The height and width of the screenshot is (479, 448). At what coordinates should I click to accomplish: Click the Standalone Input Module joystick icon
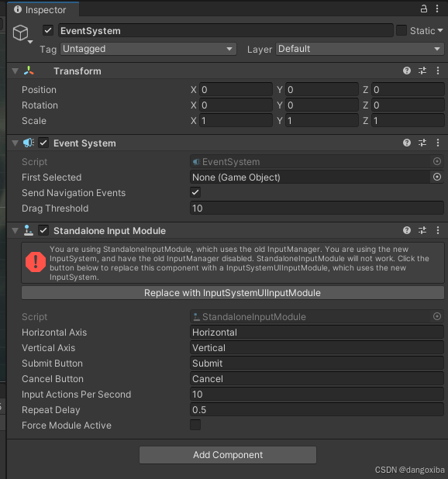pos(29,230)
